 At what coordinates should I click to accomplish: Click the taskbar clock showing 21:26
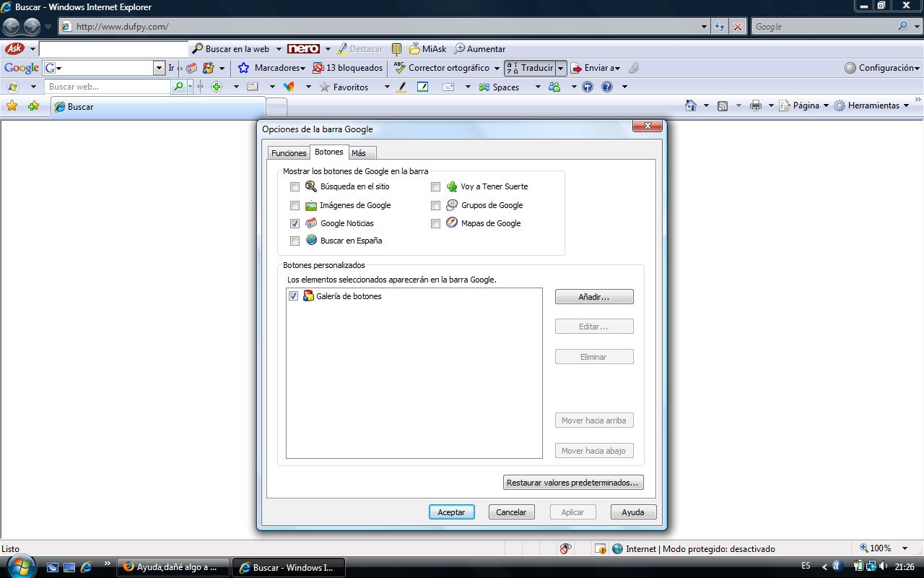[x=905, y=567]
